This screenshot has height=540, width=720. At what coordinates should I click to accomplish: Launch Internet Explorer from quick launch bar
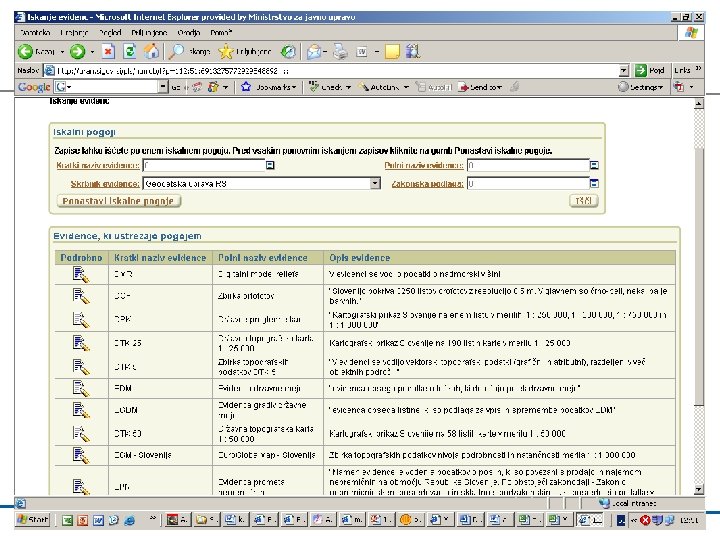click(x=129, y=520)
